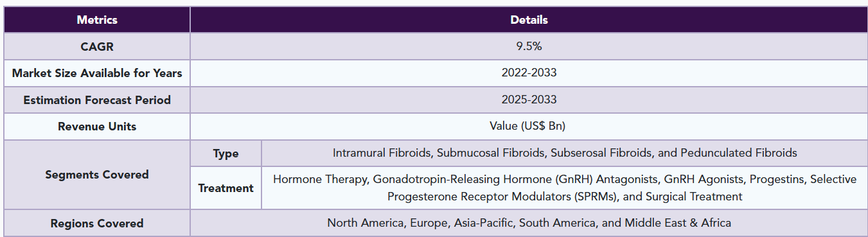868x237 pixels.
Task: Select the Estimation Forecast Period label
Action: pos(97,100)
